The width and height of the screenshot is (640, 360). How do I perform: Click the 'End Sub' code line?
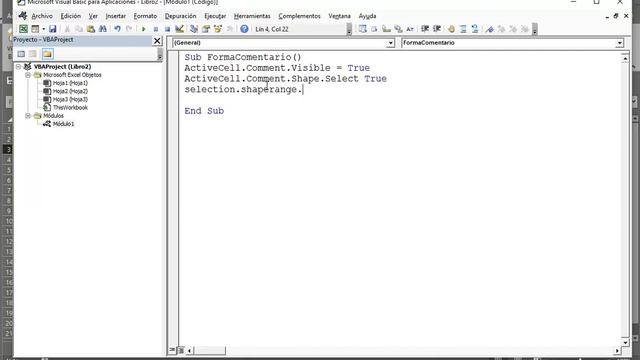tap(204, 111)
